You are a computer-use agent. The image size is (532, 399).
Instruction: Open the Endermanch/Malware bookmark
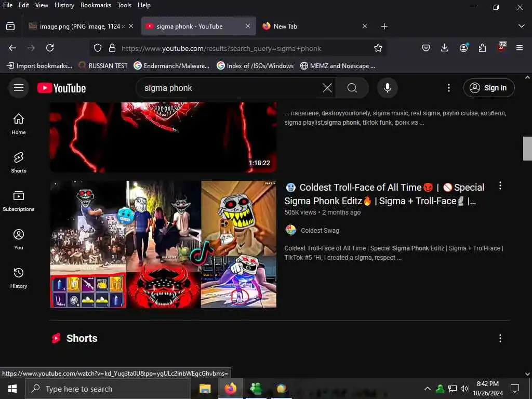tap(171, 66)
